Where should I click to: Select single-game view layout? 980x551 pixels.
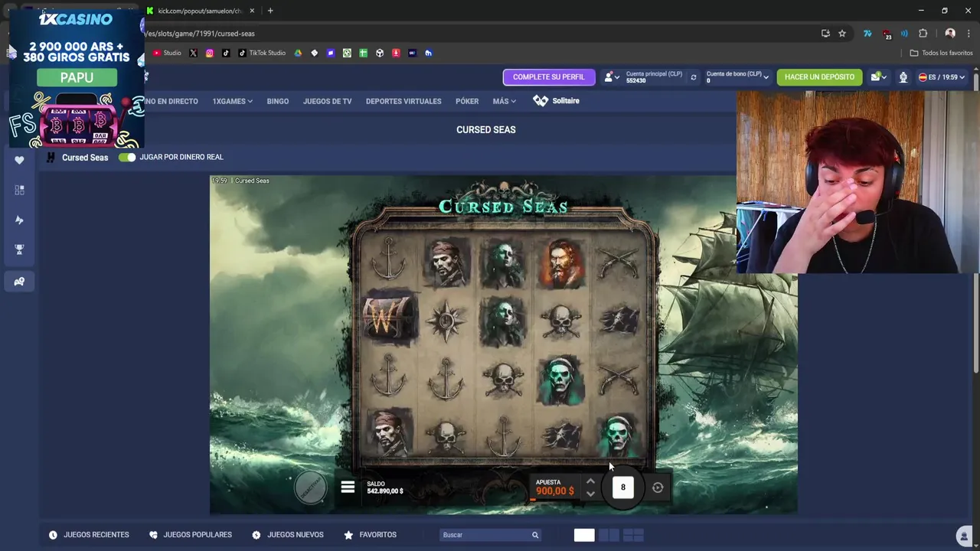pyautogui.click(x=584, y=535)
